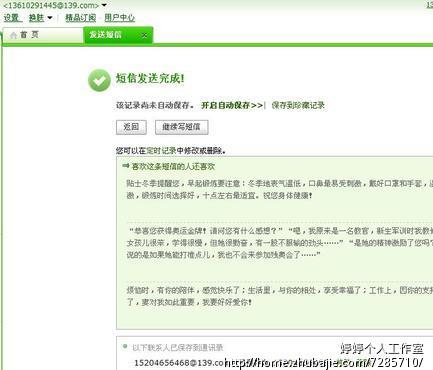Click the 继续写短信 button

click(x=182, y=127)
